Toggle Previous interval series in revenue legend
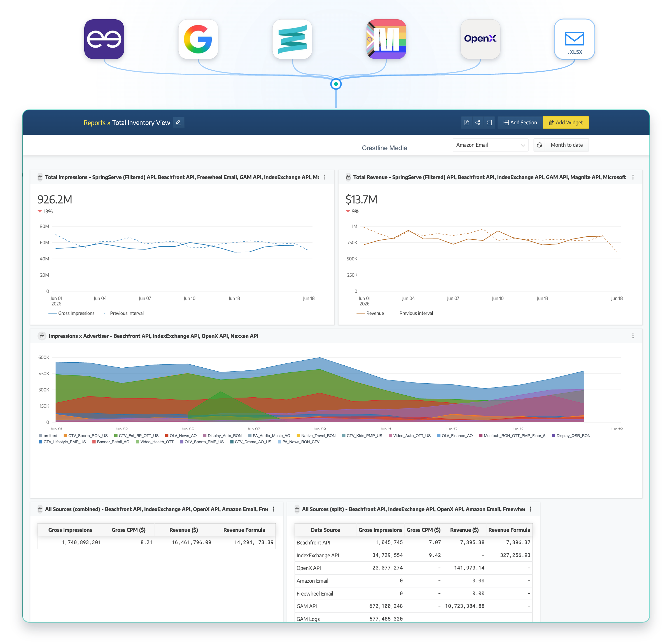This screenshot has height=644, width=672. (x=411, y=313)
